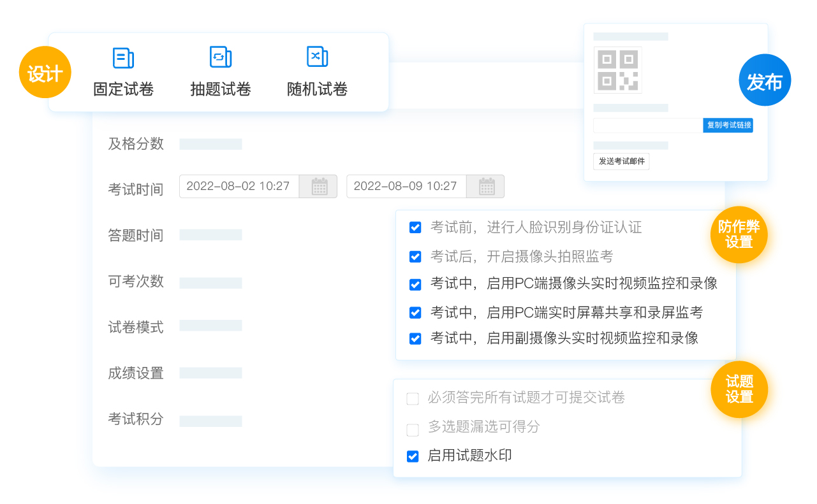This screenshot has height=504, width=817.
Task: Select the 随机试卷 shuffle icon
Action: [x=317, y=57]
